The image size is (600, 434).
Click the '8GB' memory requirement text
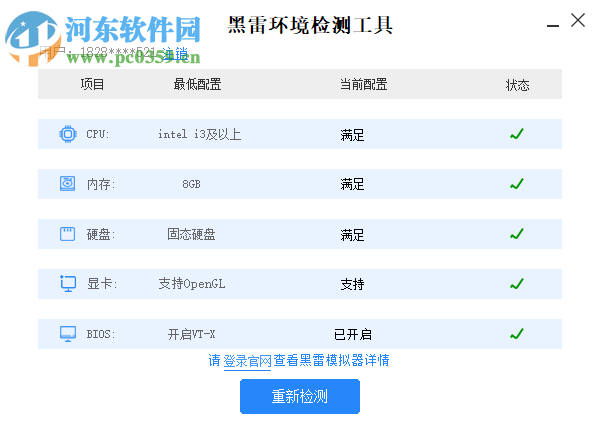(x=191, y=184)
